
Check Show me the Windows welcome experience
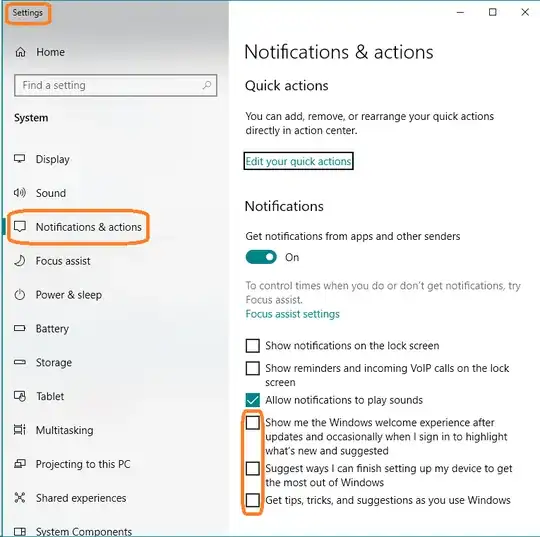coord(252,423)
